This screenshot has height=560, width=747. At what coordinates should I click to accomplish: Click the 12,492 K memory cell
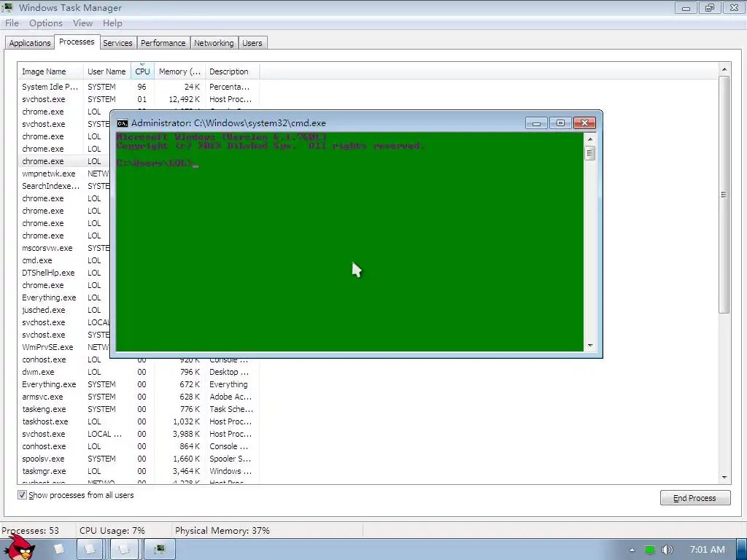(184, 99)
